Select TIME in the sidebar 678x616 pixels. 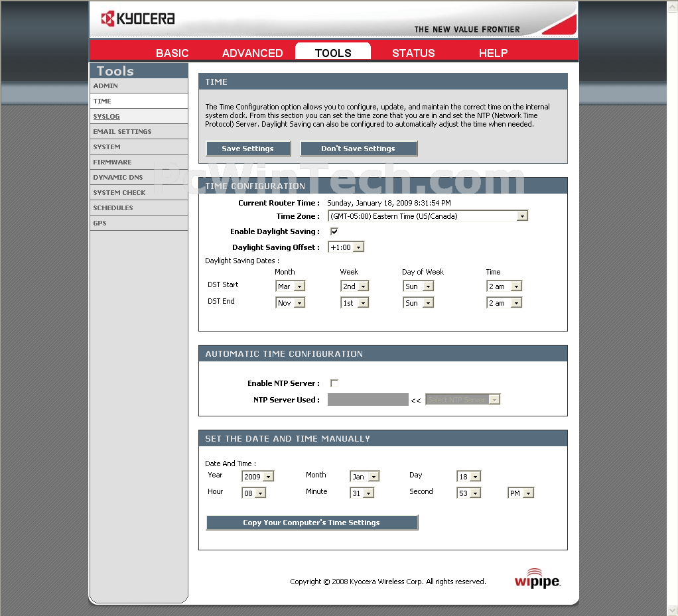click(139, 101)
